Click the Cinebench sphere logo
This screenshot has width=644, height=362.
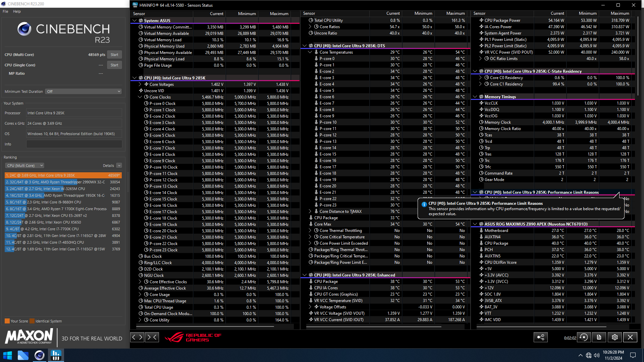point(24,29)
